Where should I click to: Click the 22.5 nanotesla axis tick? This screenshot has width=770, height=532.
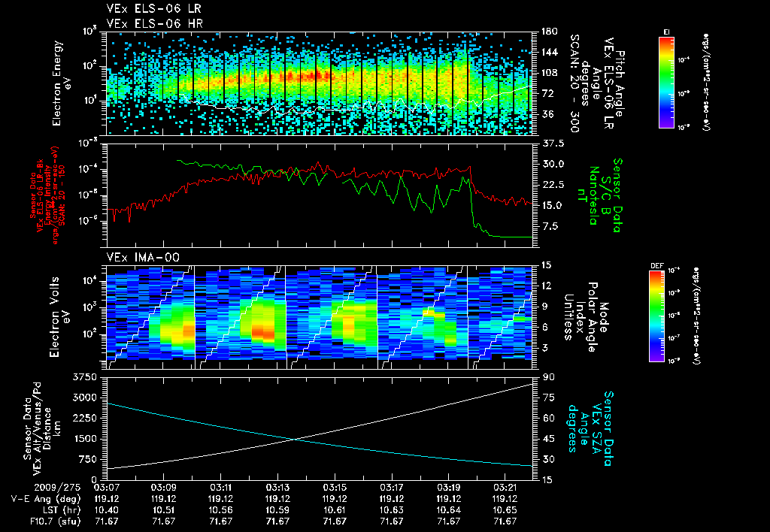553,185
